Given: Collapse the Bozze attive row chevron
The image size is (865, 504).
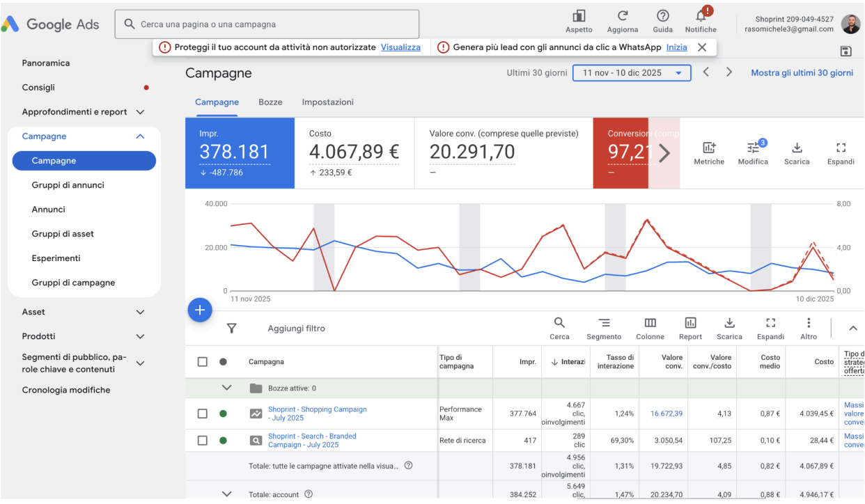Looking at the screenshot, I should [226, 388].
